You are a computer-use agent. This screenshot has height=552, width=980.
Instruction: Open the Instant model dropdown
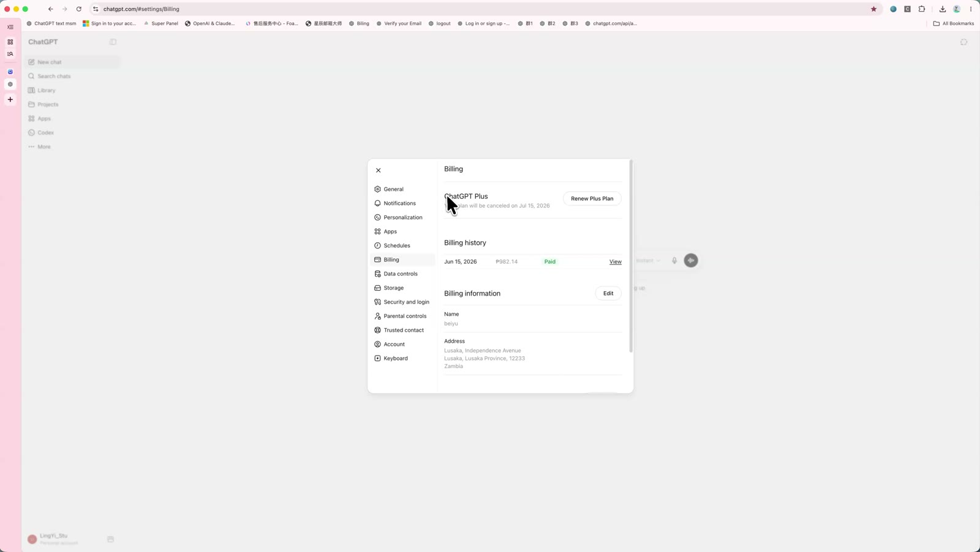648,261
